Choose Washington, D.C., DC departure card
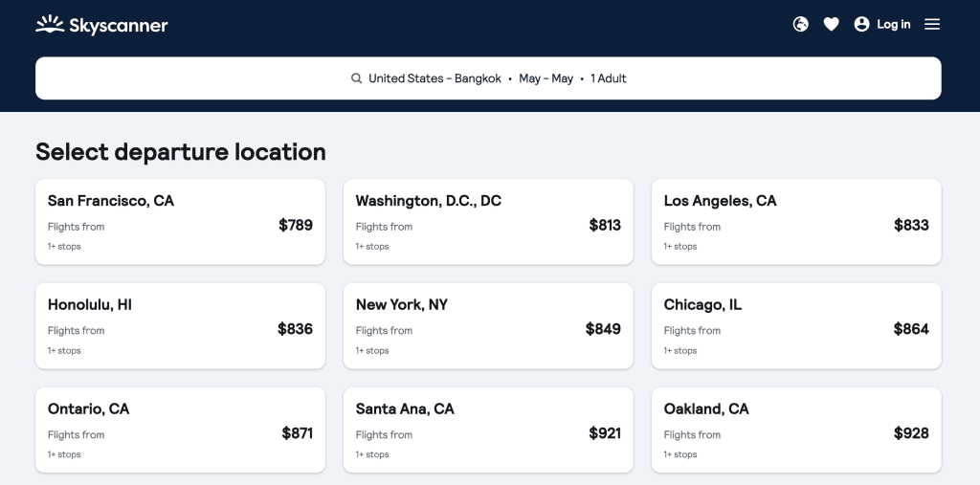 (x=488, y=222)
